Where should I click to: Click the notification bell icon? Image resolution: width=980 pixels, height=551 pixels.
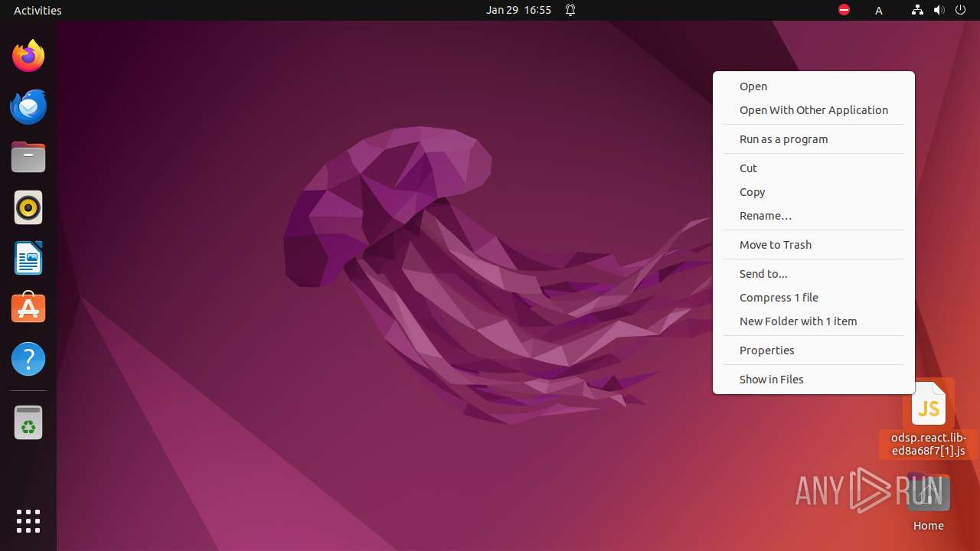(570, 10)
